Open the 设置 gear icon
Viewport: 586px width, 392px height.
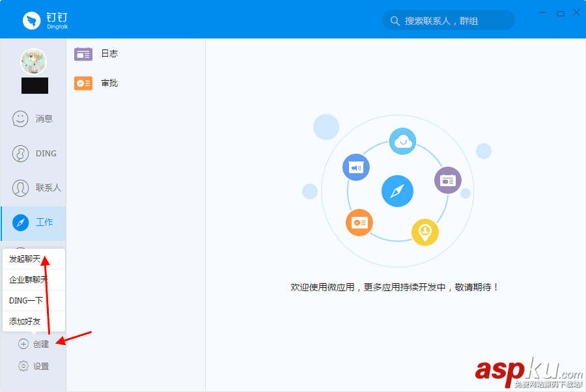click(x=23, y=366)
